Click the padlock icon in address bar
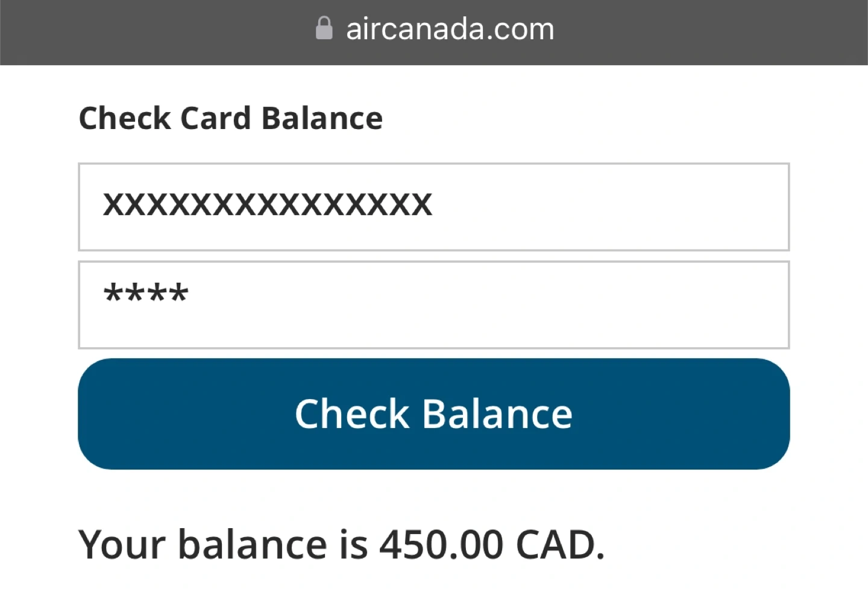This screenshot has height=589, width=868. click(324, 28)
